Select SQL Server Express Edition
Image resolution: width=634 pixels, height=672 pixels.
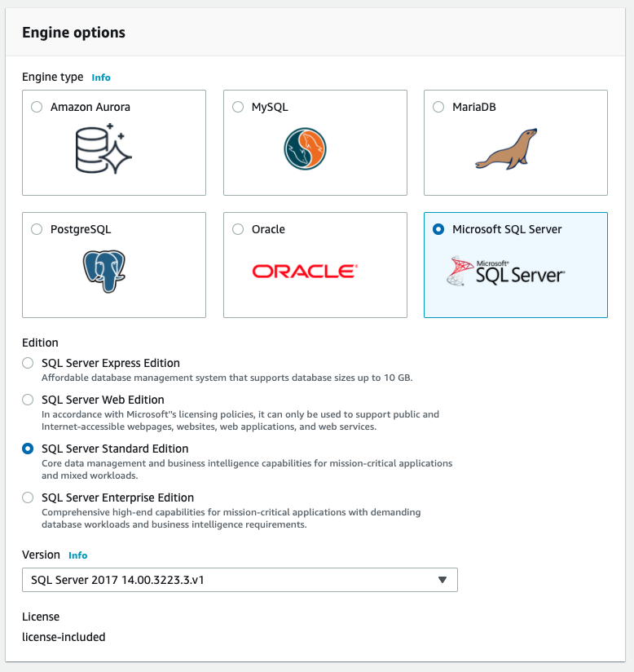pyautogui.click(x=29, y=363)
